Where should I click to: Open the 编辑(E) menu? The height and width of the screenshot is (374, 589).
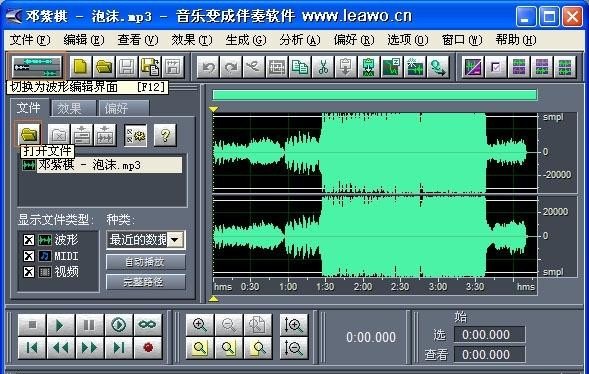coord(84,40)
